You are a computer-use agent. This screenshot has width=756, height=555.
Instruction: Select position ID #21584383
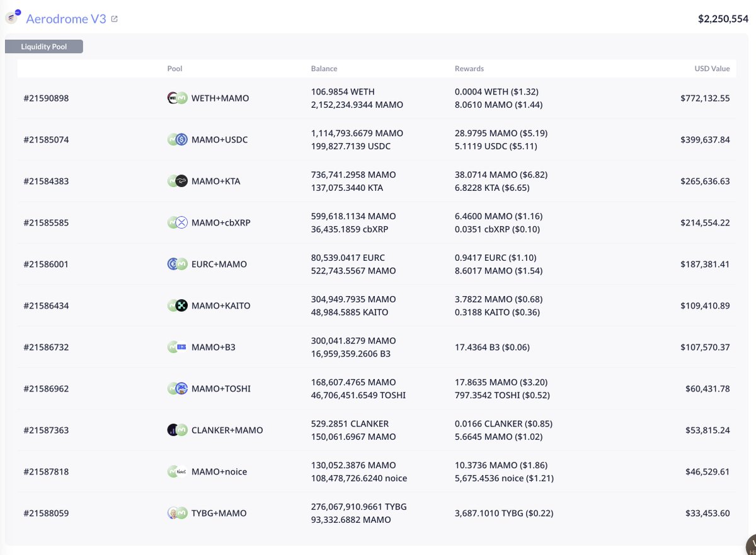46,181
